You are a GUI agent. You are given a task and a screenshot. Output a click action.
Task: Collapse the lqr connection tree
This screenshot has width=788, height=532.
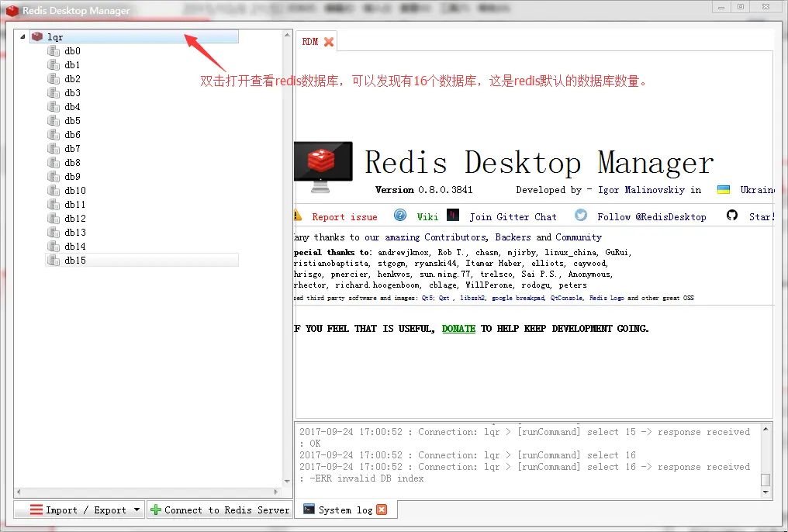[22, 36]
